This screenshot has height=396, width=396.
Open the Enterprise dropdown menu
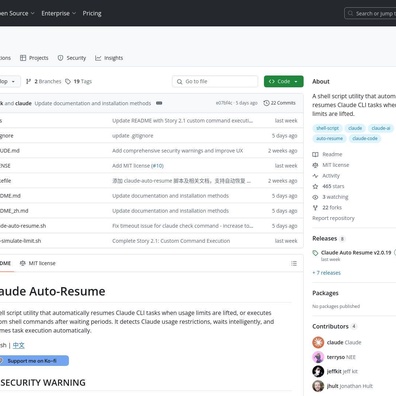tap(58, 13)
